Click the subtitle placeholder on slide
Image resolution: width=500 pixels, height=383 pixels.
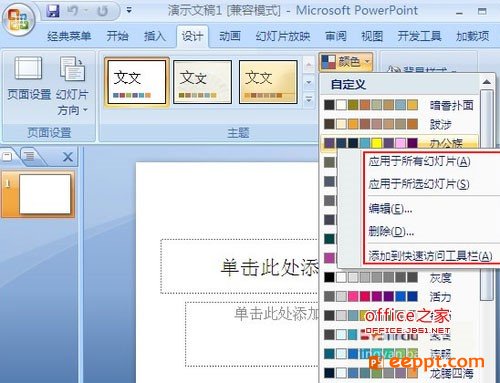(252, 334)
